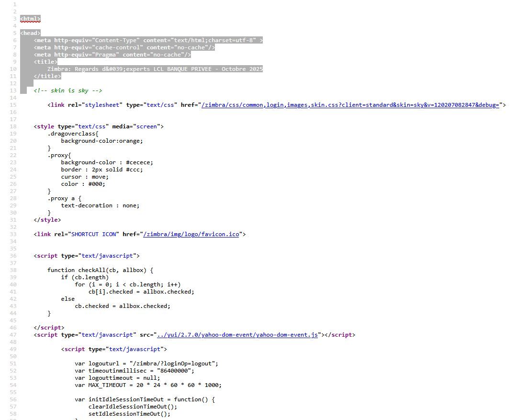This screenshot has width=516, height=420.
Task: Click var timeoutinmillisec declaration
Action: [135, 371]
